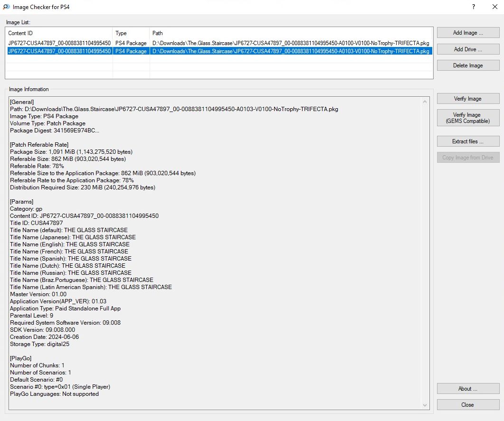Screen dimensions: 504x421
Task: Click the Close button at bottom
Action: tap(468, 404)
